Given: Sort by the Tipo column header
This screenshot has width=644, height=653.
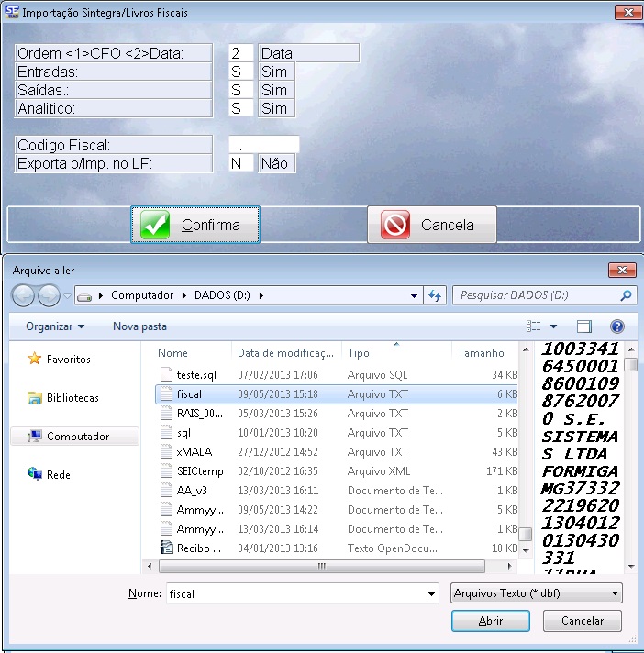Looking at the screenshot, I should click(396, 353).
